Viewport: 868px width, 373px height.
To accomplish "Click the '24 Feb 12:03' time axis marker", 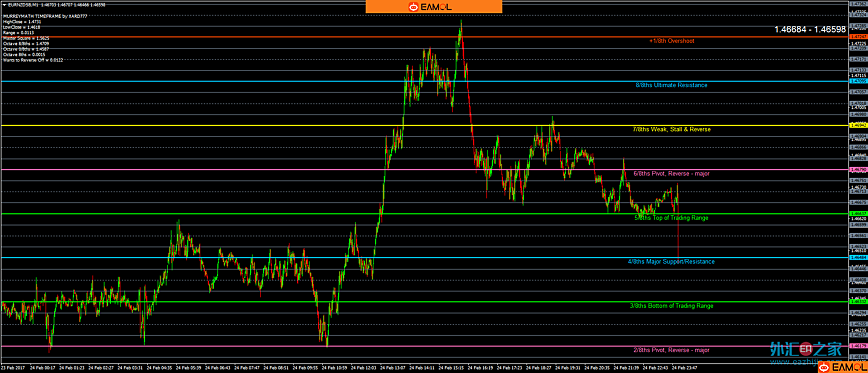I will (364, 368).
